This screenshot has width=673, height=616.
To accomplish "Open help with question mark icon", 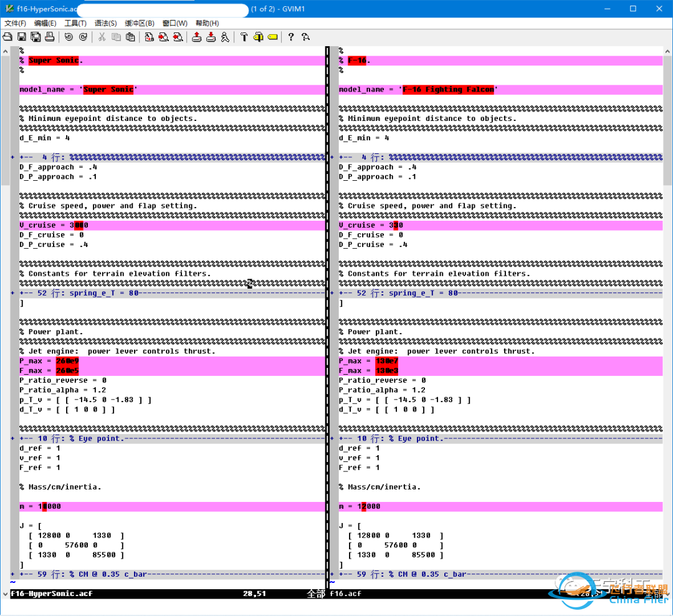I will click(290, 37).
